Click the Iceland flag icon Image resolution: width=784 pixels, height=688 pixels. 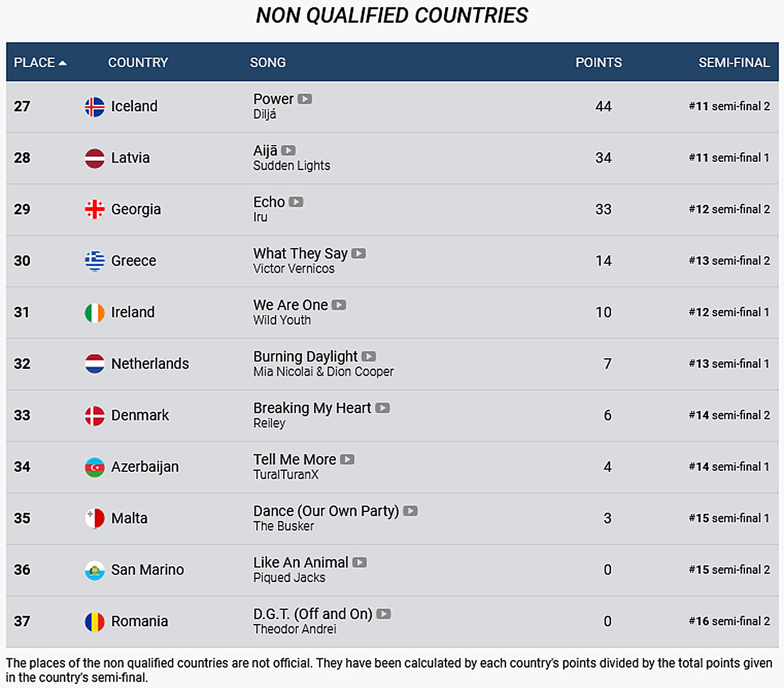[x=94, y=107]
